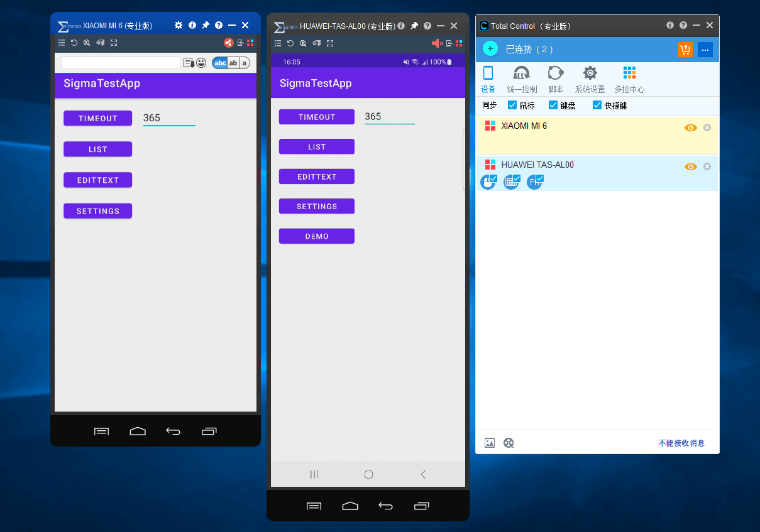Click the orange shopping cart icon
760x532 pixels.
[x=685, y=50]
